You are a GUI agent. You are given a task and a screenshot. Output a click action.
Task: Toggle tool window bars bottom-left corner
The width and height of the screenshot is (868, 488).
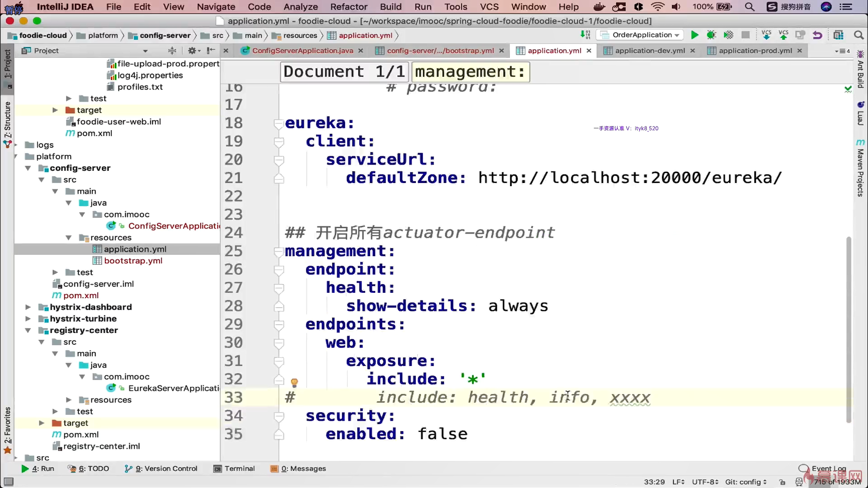(x=8, y=482)
